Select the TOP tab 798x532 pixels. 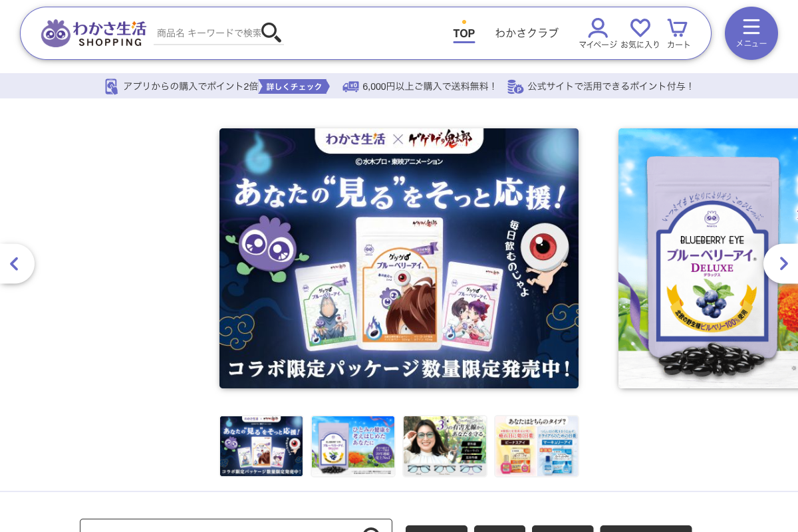(x=464, y=33)
